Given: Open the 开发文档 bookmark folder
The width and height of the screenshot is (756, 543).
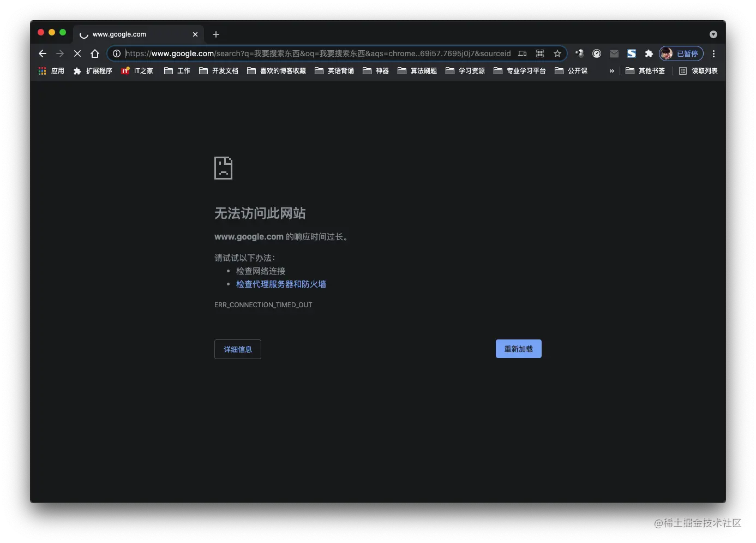Looking at the screenshot, I should click(219, 71).
